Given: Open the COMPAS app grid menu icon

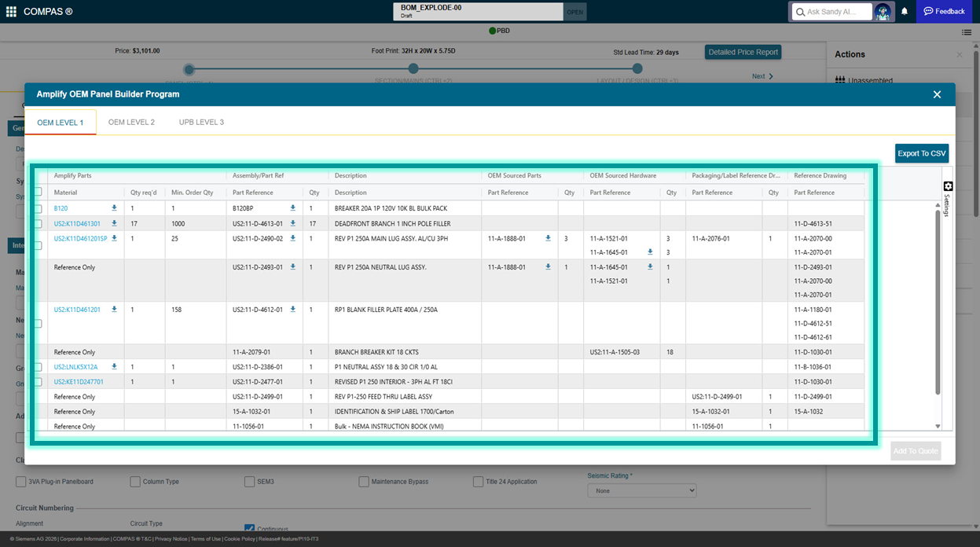Looking at the screenshot, I should [x=11, y=12].
